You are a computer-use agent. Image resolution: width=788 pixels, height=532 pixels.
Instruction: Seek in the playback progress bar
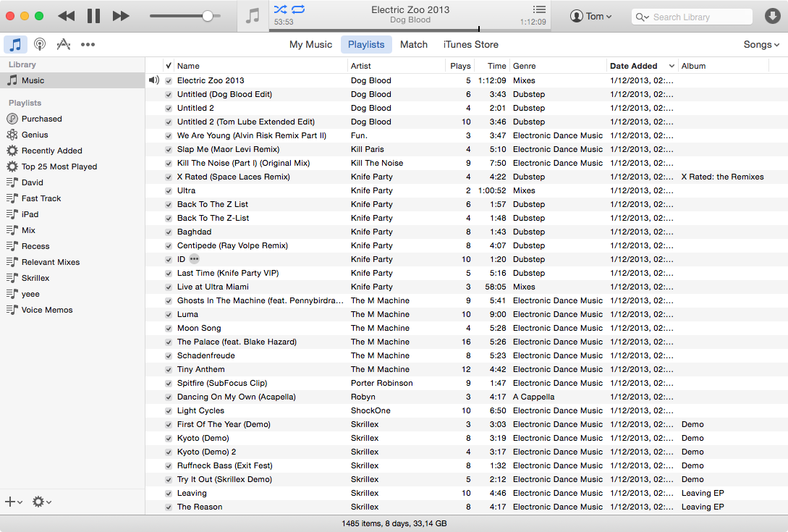pos(410,30)
